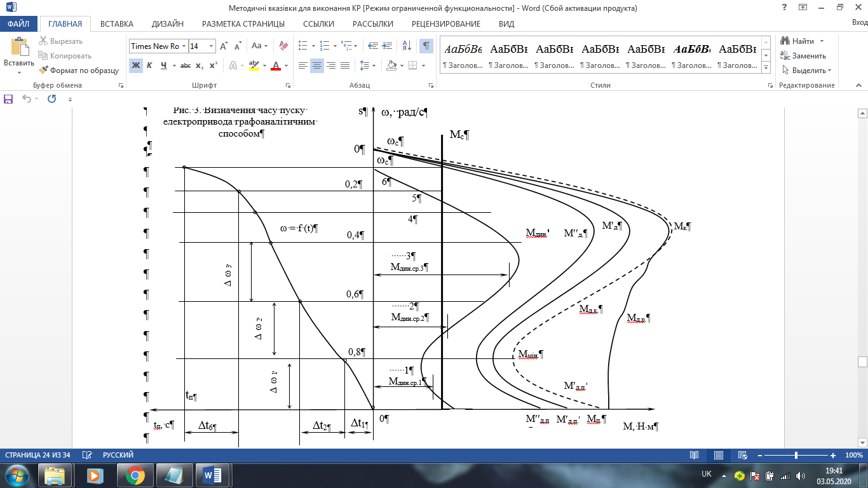The height and width of the screenshot is (488, 868).
Task: Open font dialog launcher in Шрифт group
Action: click(289, 85)
